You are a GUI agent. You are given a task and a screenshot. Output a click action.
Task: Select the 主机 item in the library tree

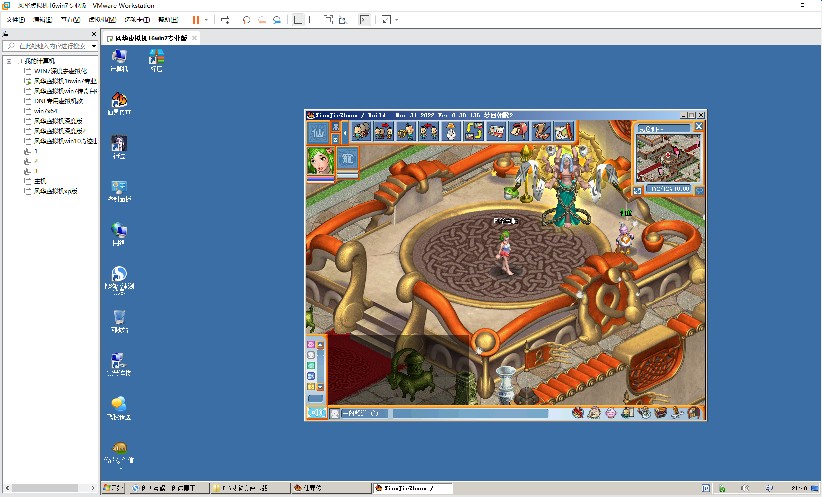(35, 180)
